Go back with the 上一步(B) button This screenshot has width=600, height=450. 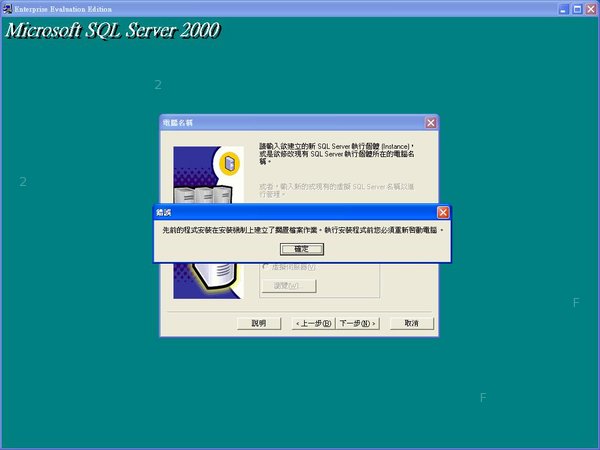(313, 323)
